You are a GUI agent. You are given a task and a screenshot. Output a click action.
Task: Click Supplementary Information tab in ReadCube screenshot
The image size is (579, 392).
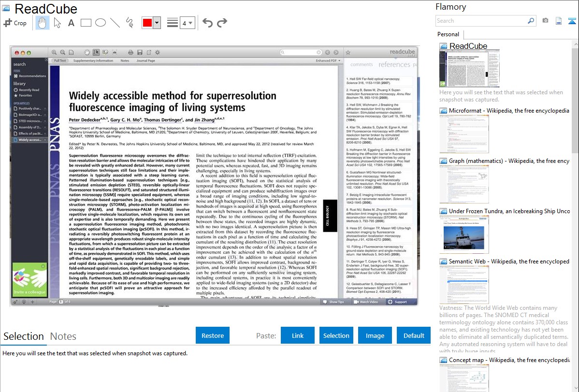pos(93,60)
